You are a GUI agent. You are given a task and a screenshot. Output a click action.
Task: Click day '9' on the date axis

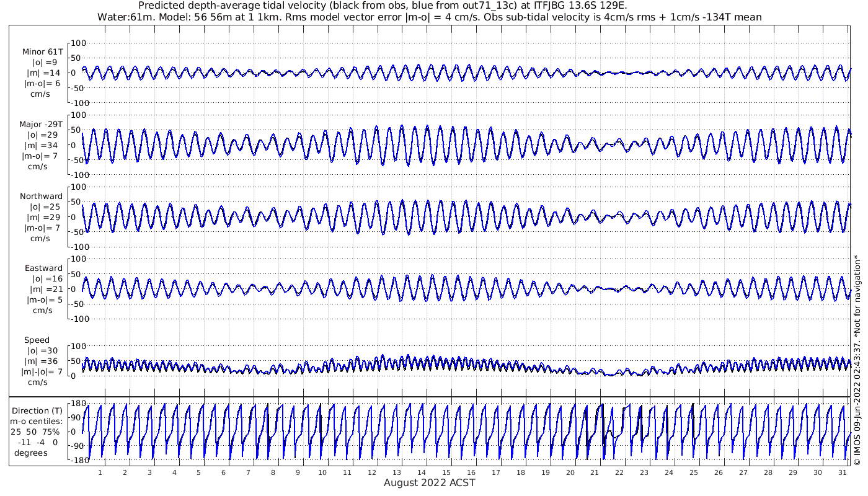pos(298,472)
